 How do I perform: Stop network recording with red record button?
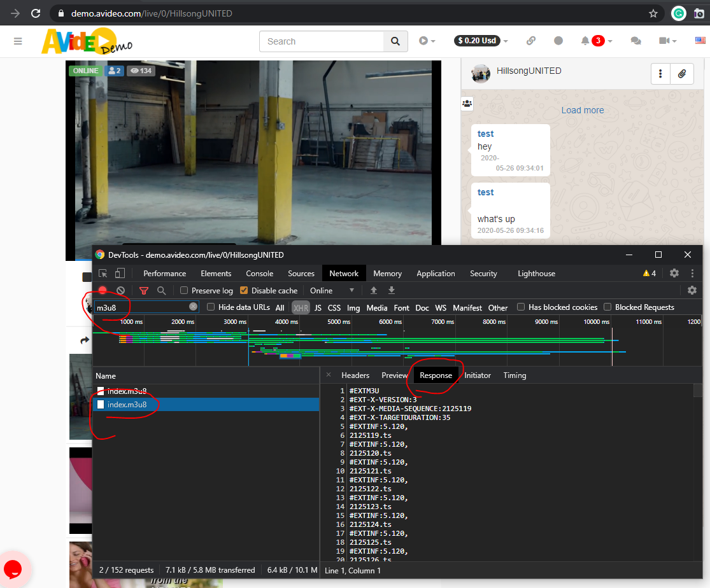(x=103, y=291)
